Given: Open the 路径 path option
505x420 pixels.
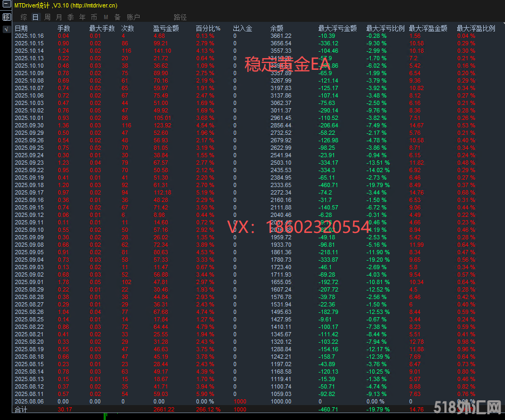Looking at the screenshot, I should [180, 17].
